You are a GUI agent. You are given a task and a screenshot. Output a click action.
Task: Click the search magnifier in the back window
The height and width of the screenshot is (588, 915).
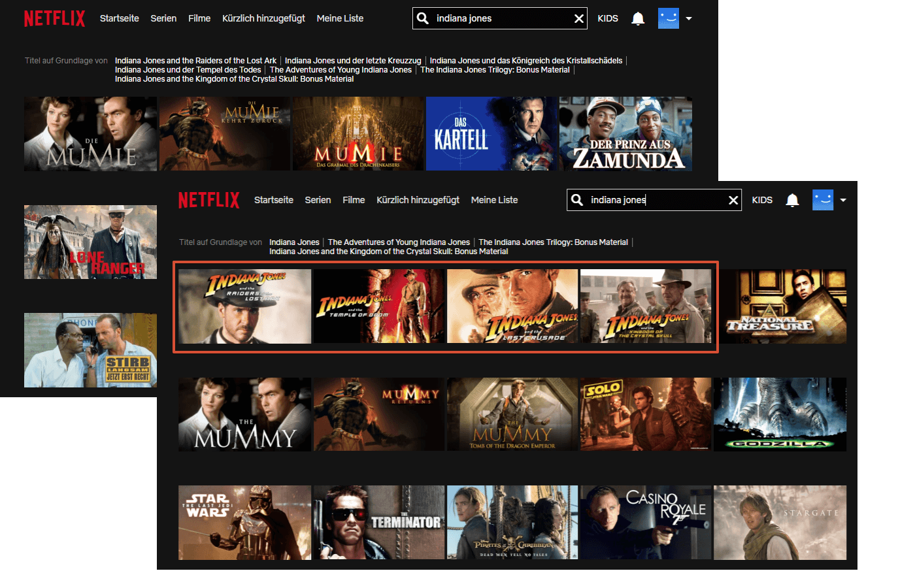[x=423, y=18]
